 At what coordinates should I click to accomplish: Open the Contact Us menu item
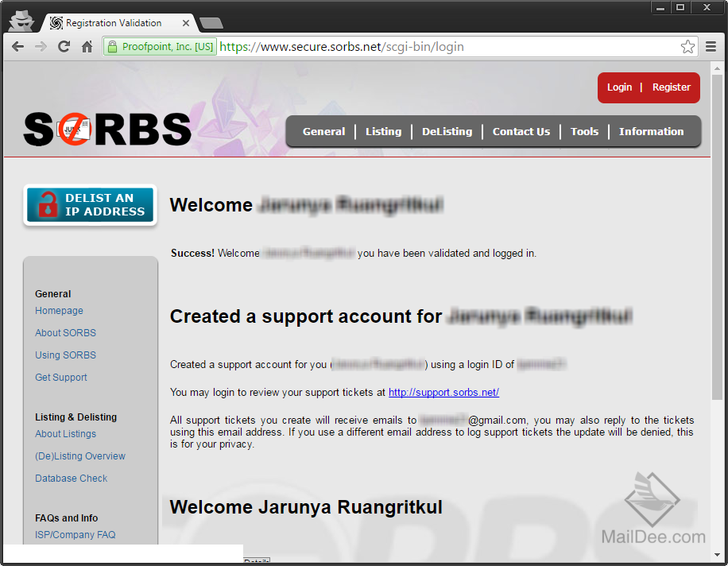coord(521,131)
